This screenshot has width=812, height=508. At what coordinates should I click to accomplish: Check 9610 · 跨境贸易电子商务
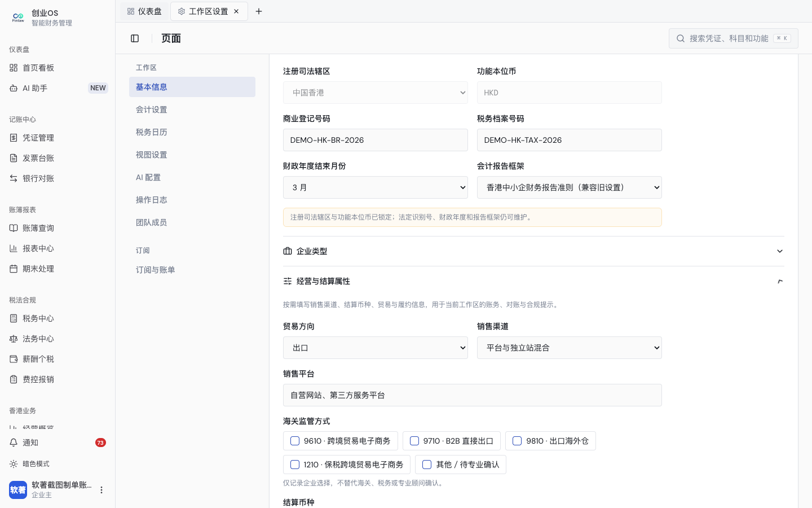pos(295,441)
